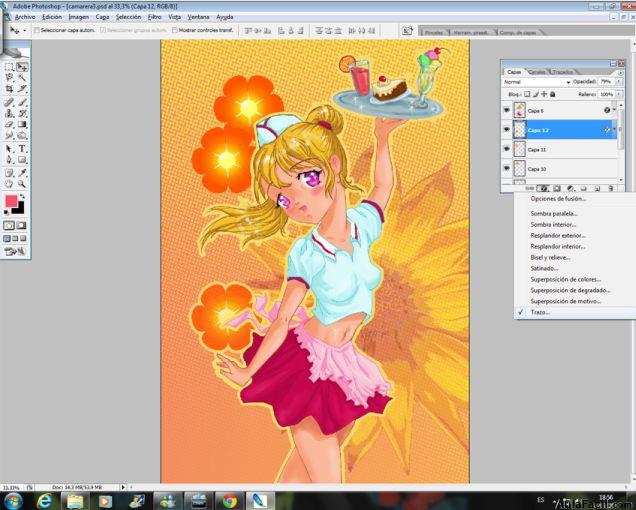The height and width of the screenshot is (510, 636).
Task: Pick the pink foreground color swatch
Action: point(12,201)
